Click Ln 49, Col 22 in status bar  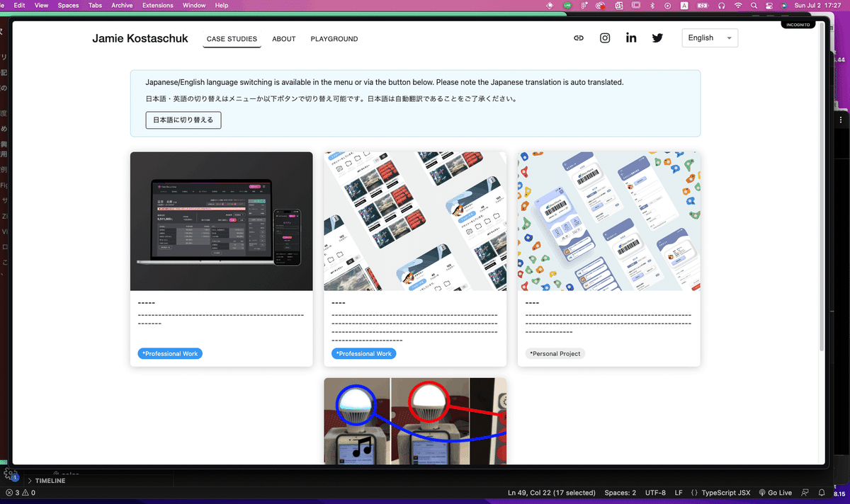(552, 493)
